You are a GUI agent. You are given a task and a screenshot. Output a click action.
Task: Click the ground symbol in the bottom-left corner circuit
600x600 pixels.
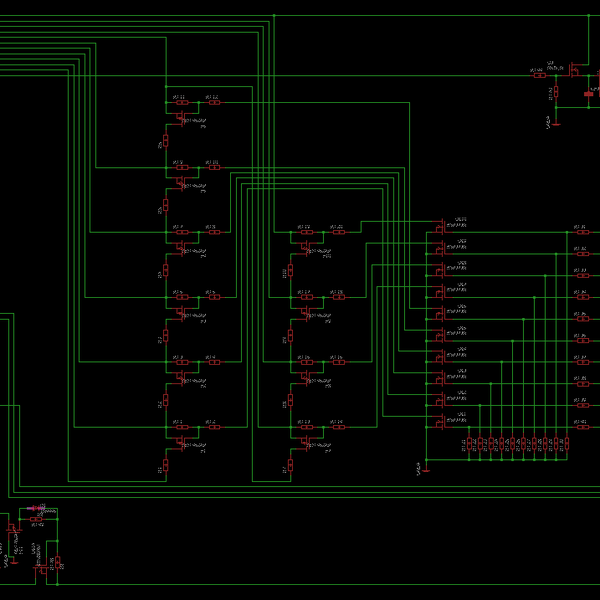[x=14, y=561]
